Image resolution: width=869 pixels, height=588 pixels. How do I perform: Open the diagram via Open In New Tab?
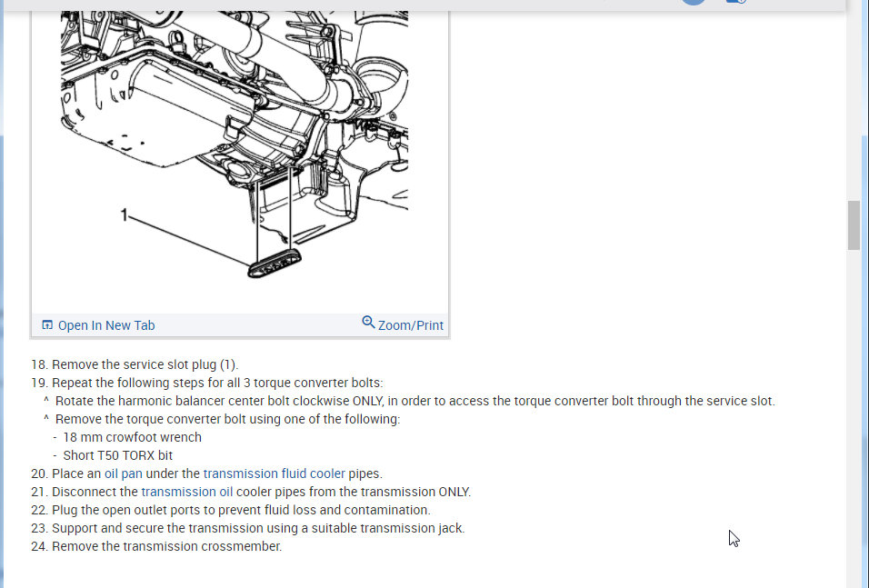tap(106, 325)
